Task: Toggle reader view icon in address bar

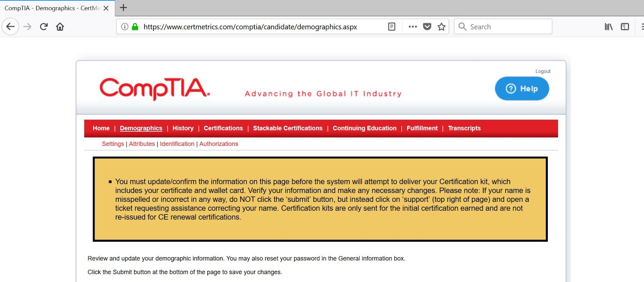Action: click(x=392, y=27)
